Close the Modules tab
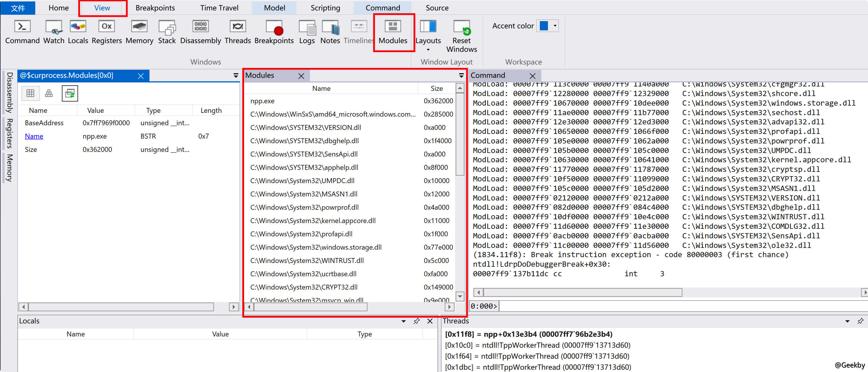This screenshot has width=868, height=372. (x=301, y=76)
